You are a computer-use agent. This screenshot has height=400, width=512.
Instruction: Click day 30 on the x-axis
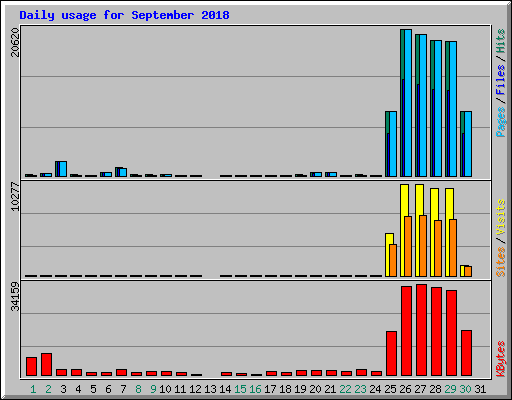[x=465, y=389]
